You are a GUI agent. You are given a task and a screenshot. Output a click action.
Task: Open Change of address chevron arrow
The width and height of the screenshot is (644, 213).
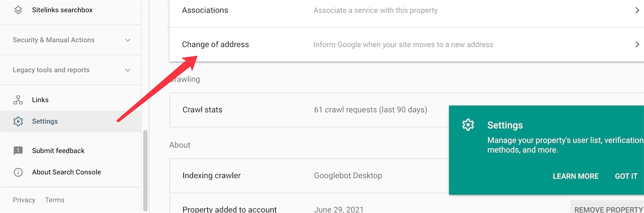click(637, 44)
